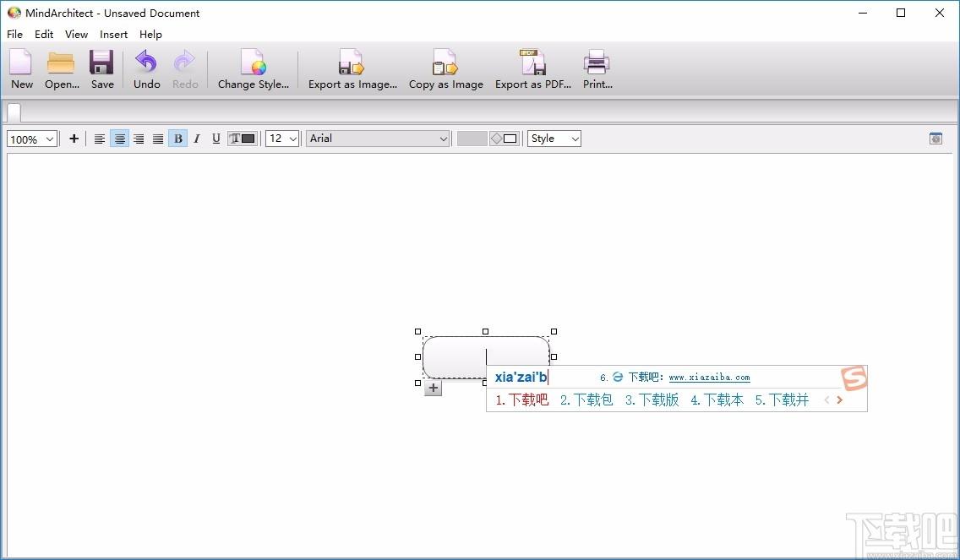Open www.xiazaiba.com link suggestion
The width and height of the screenshot is (960, 560).
[x=709, y=378]
